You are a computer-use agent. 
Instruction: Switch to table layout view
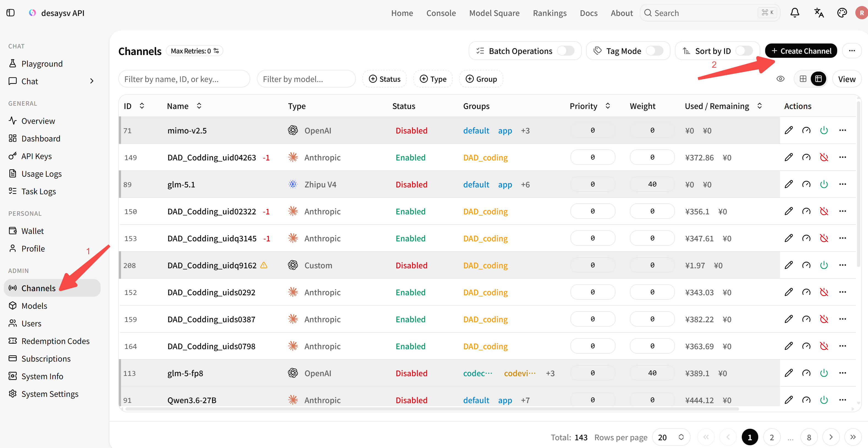818,79
